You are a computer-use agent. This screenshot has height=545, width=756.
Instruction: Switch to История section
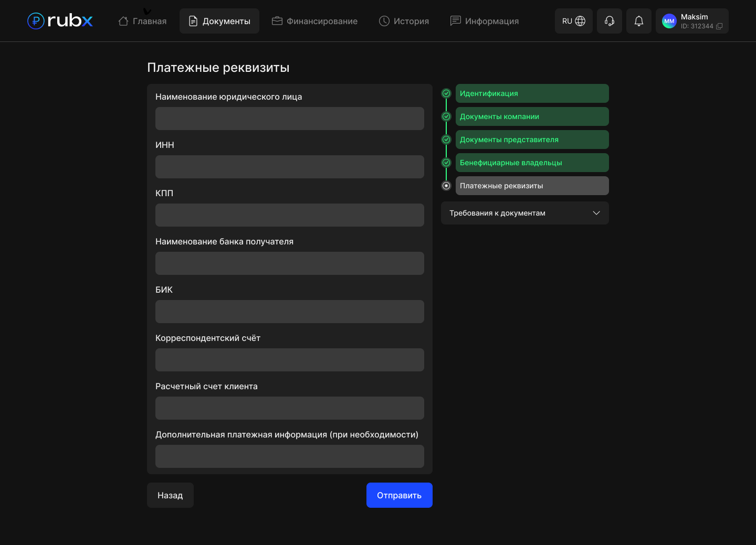(404, 21)
